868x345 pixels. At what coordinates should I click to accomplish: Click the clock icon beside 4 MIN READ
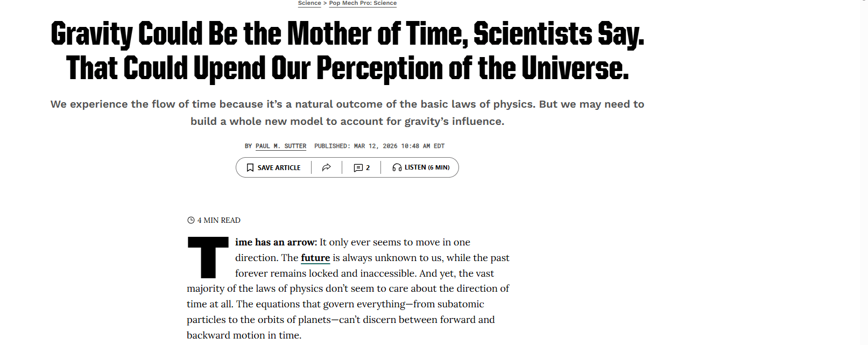pos(190,220)
